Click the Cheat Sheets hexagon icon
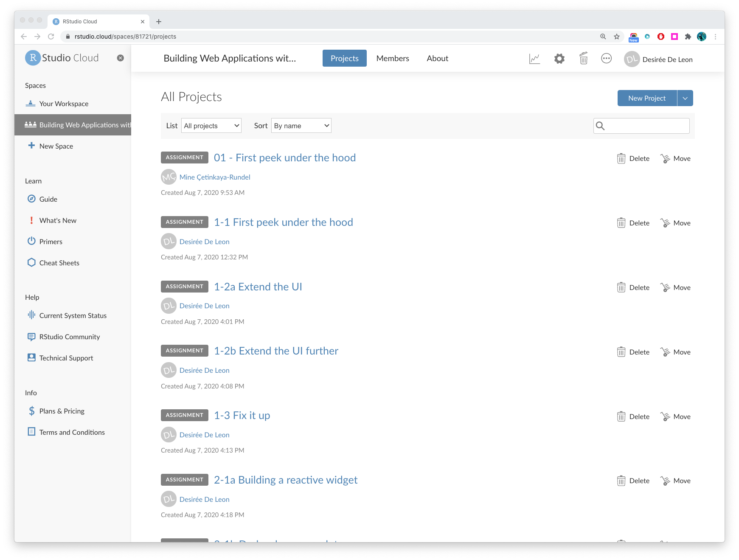Viewport: 739px width, 560px height. (31, 262)
